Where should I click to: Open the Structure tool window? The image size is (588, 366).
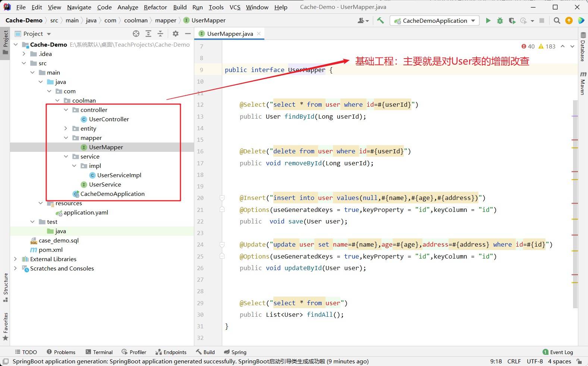(x=6, y=288)
